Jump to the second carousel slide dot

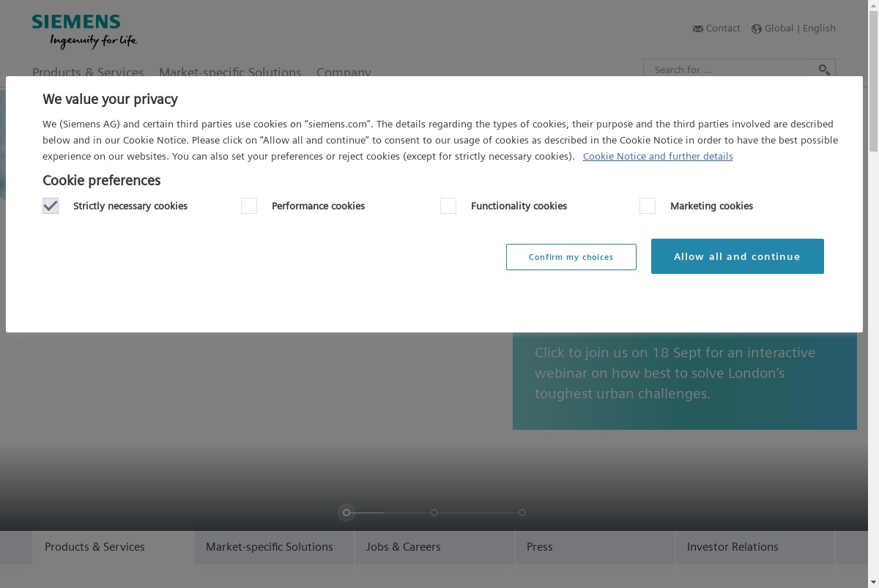click(x=434, y=513)
